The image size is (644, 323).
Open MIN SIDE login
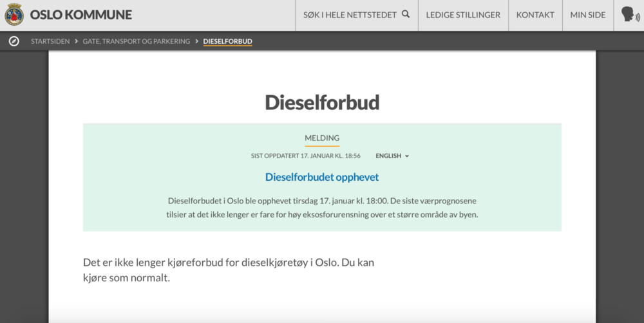588,15
